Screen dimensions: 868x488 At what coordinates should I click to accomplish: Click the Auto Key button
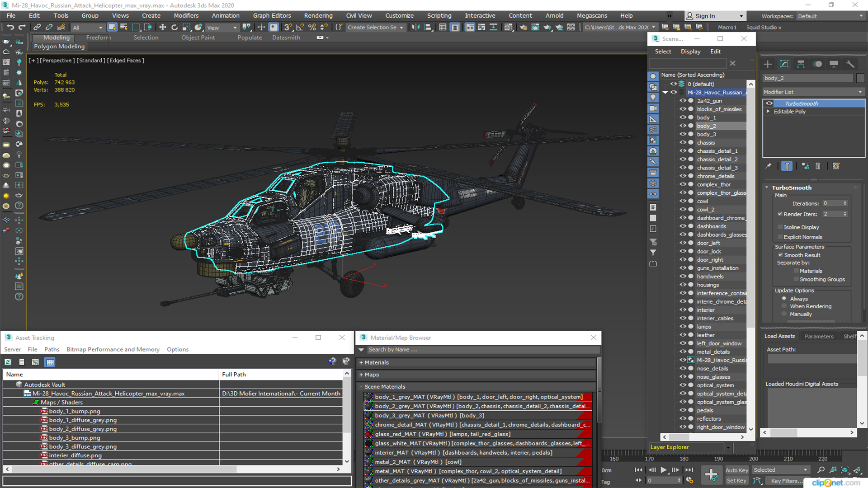[737, 470]
